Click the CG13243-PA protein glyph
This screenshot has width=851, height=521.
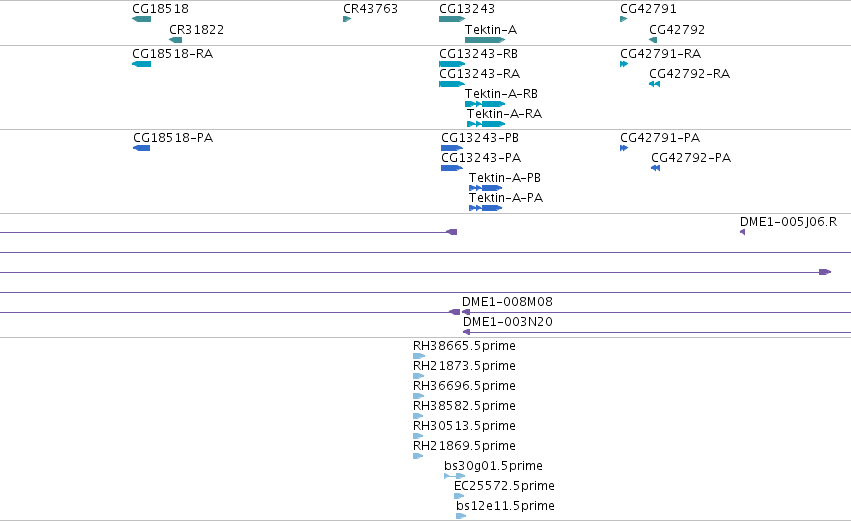452,168
